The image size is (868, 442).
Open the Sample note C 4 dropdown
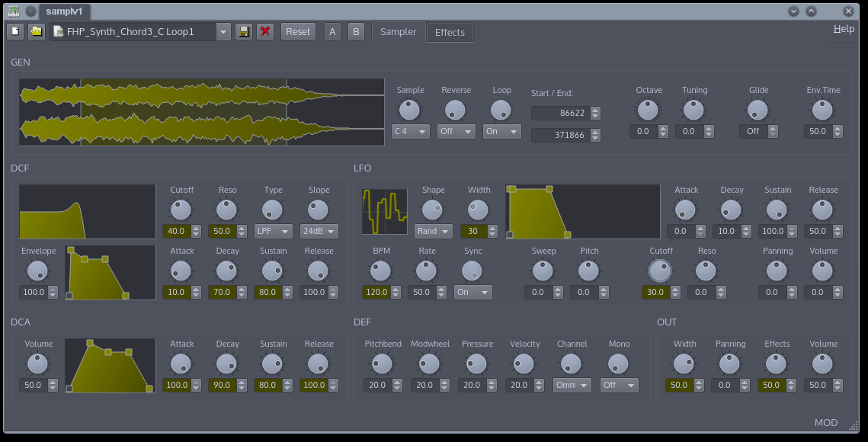[410, 131]
